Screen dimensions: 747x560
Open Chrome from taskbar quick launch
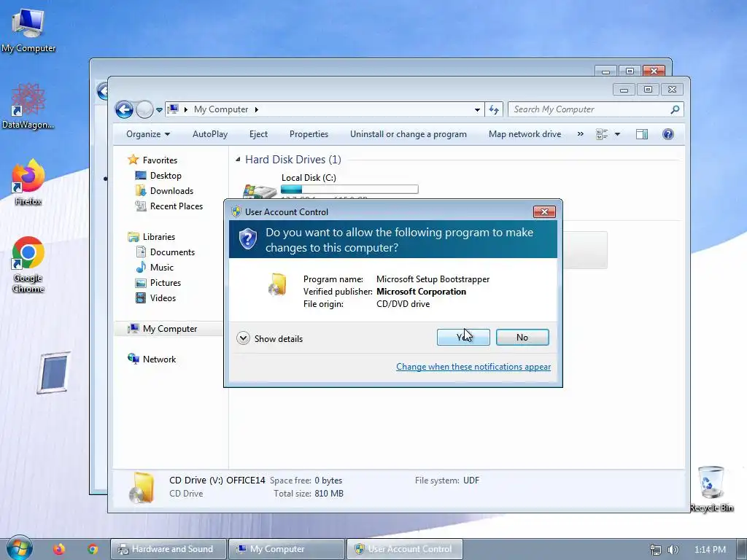tap(93, 549)
